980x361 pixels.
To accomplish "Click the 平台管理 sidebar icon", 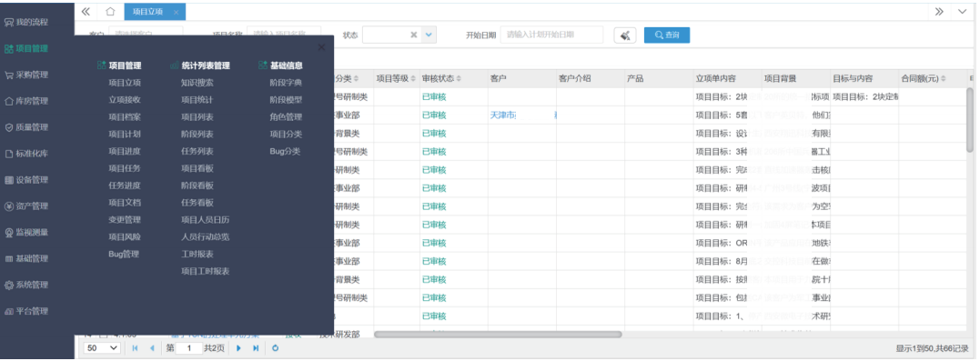I will click(x=9, y=311).
